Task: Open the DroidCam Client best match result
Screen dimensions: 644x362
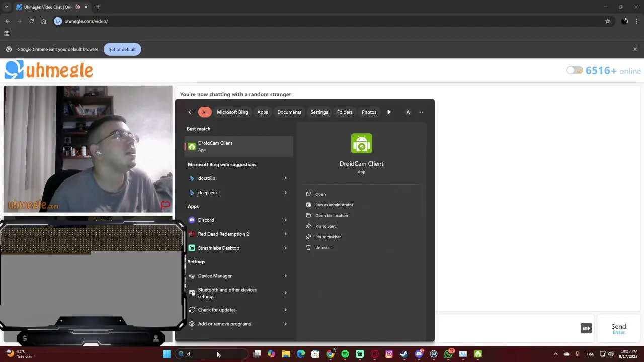Action: [239, 146]
